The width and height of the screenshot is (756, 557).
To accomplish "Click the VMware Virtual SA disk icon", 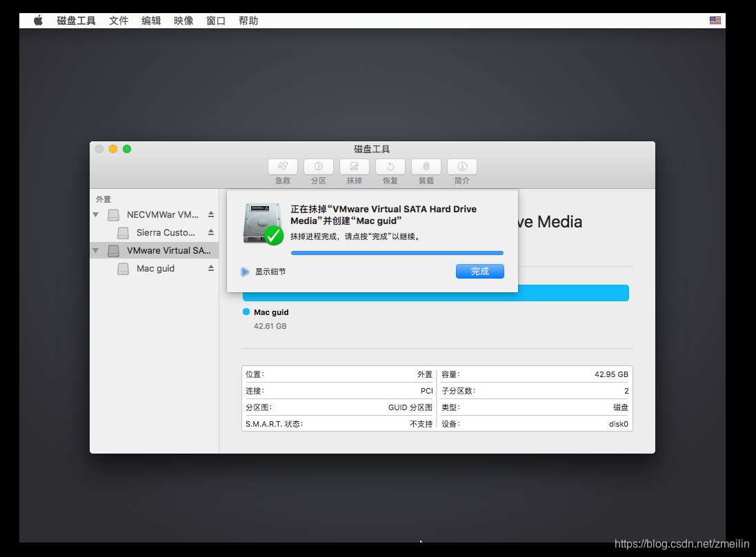I will (x=113, y=250).
